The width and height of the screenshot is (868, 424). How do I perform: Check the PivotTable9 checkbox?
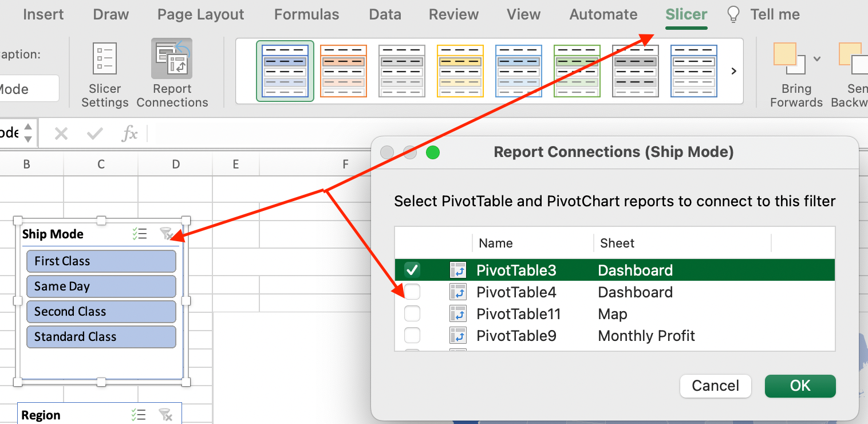[x=412, y=336]
